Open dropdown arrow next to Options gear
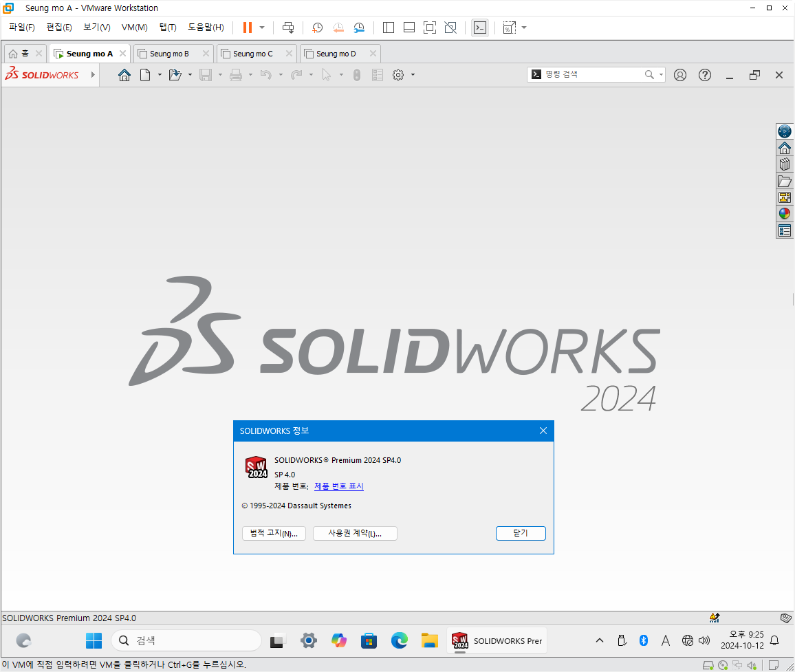 (x=413, y=75)
